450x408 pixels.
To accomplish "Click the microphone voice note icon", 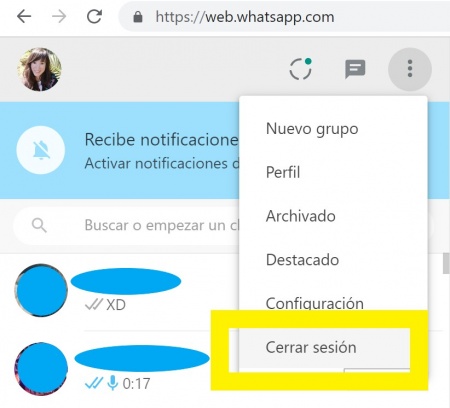I will pyautogui.click(x=113, y=383).
